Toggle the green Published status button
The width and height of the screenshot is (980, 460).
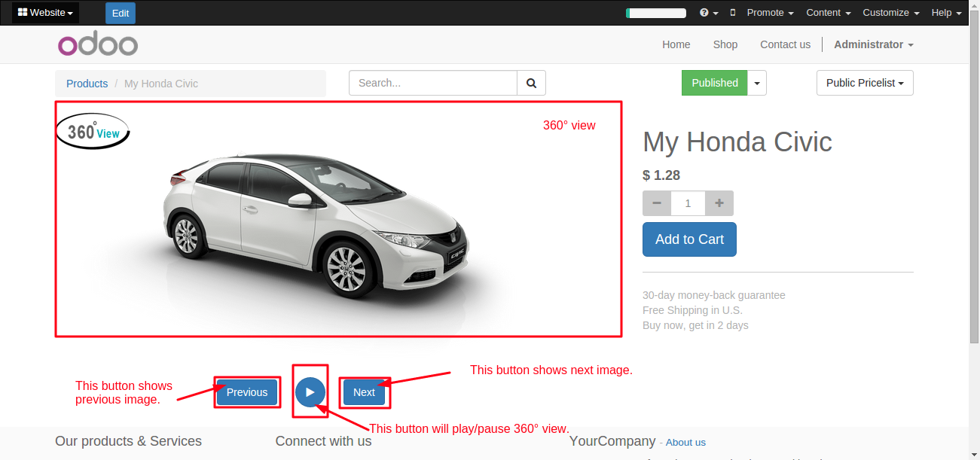714,83
